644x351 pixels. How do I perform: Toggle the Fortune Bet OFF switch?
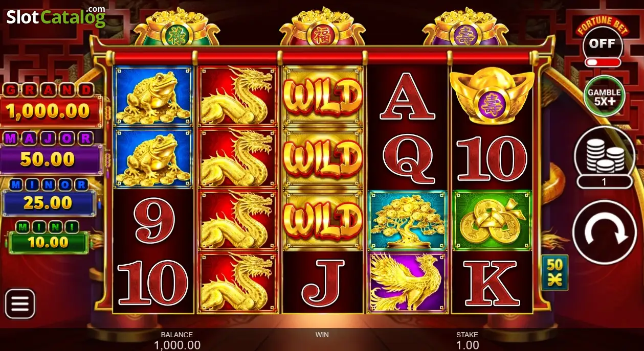[602, 49]
